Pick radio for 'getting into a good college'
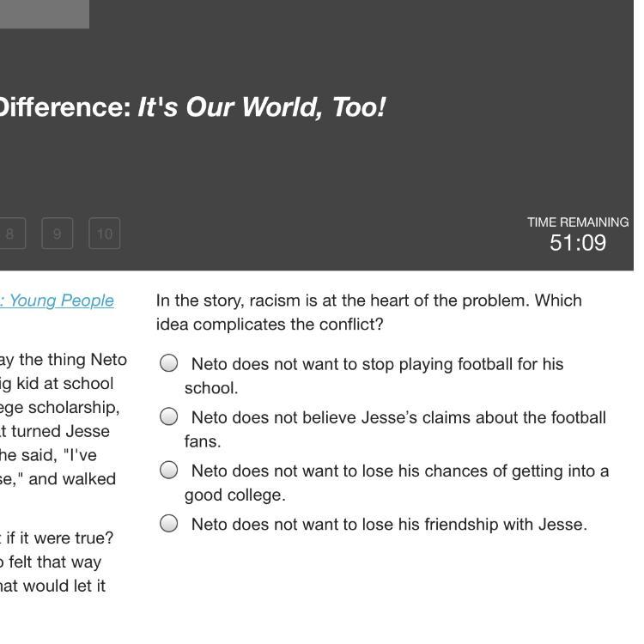This screenshot has height=644, width=644. point(169,470)
